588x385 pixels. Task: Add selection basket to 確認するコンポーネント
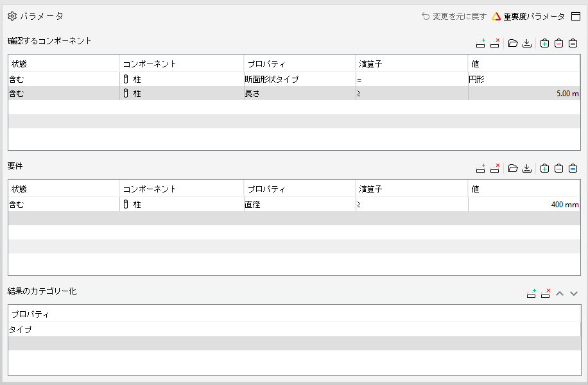(544, 43)
